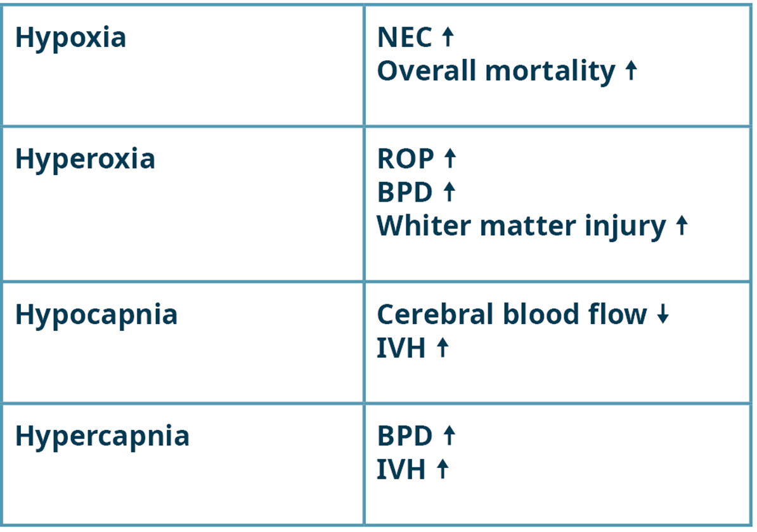The image size is (757, 532).
Task: Click the up arrow after BPD under Hyperoxia
Action: coord(450,191)
